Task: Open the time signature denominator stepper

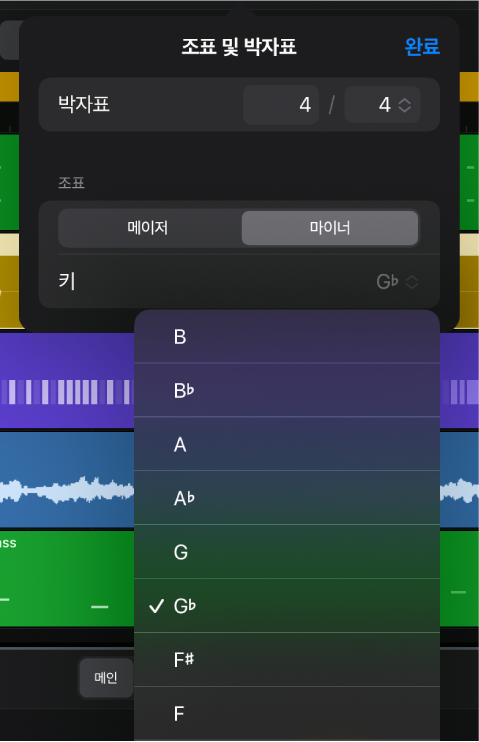Action: pos(382,105)
